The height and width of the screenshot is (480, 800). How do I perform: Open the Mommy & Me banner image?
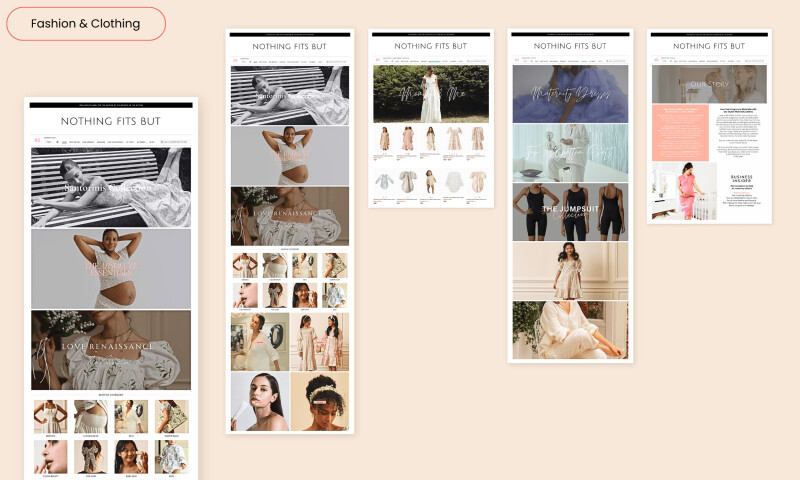(431, 94)
